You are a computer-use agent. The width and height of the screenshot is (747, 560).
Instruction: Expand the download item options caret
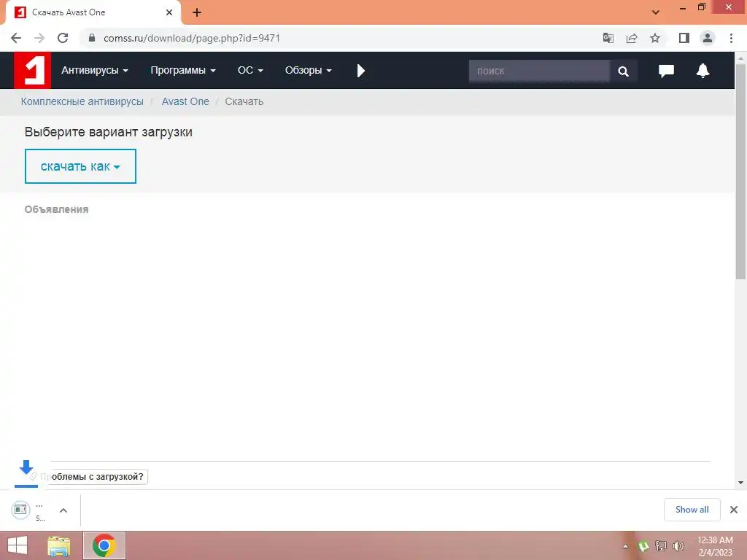(x=63, y=510)
